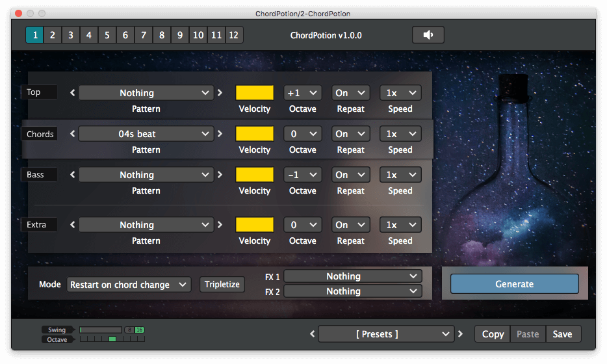This screenshot has height=364, width=607.
Task: Toggle Chords repeat setting
Action: (x=350, y=134)
